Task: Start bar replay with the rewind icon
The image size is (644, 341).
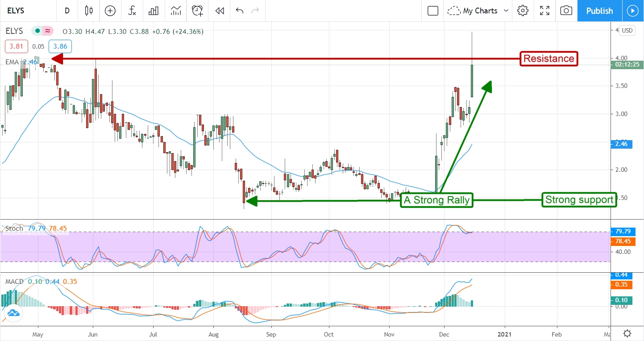Action: (219, 11)
